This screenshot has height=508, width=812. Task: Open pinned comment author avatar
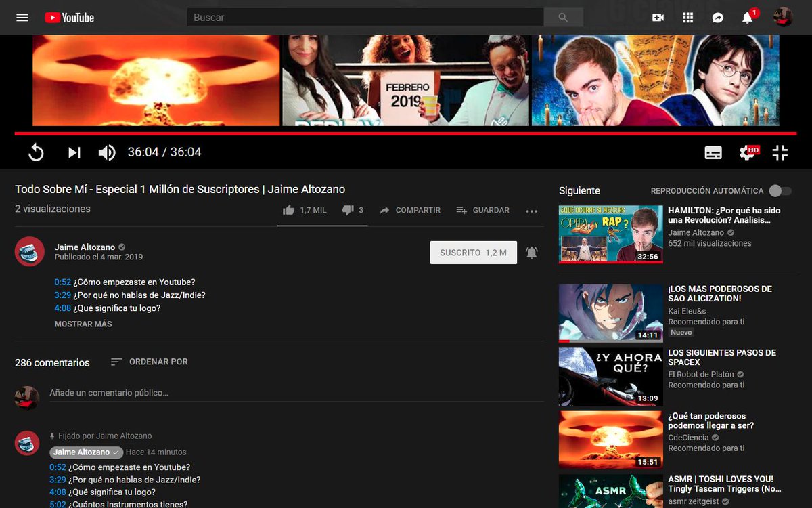pos(27,443)
